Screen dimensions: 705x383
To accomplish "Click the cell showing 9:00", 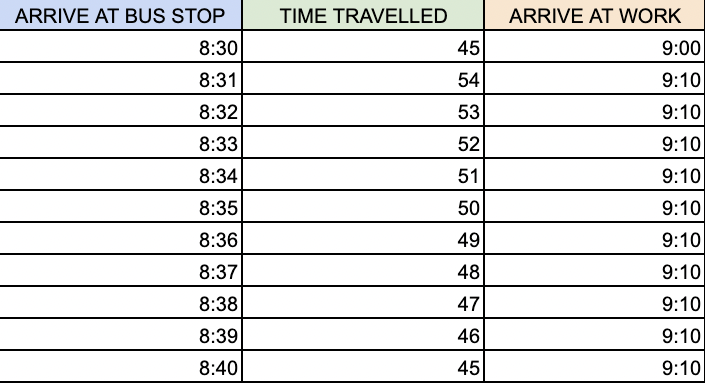I will tap(594, 46).
